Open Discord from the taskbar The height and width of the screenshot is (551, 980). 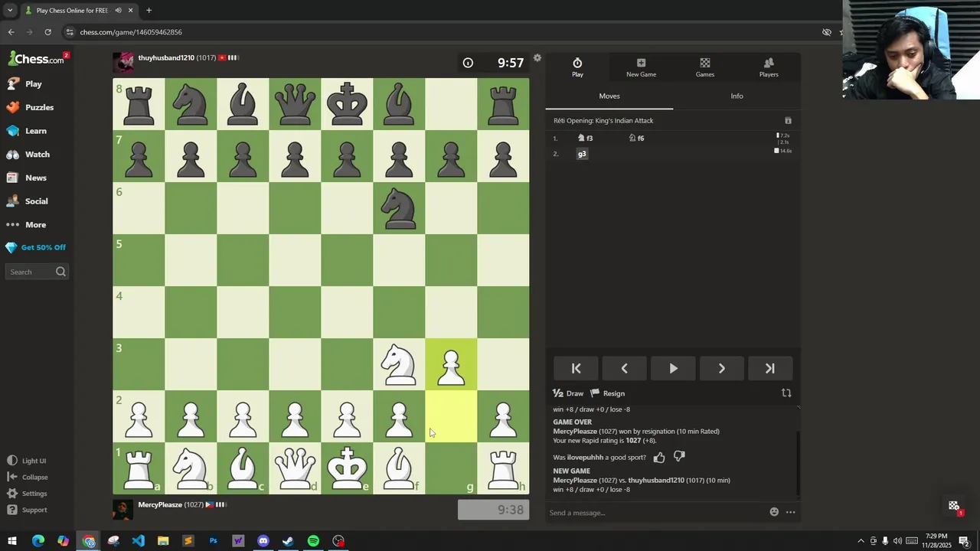pyautogui.click(x=263, y=541)
